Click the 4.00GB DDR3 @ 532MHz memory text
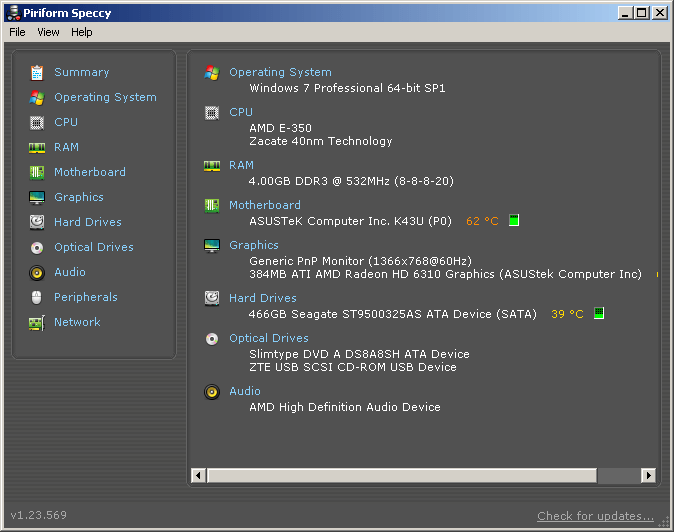674x532 pixels. [351, 181]
